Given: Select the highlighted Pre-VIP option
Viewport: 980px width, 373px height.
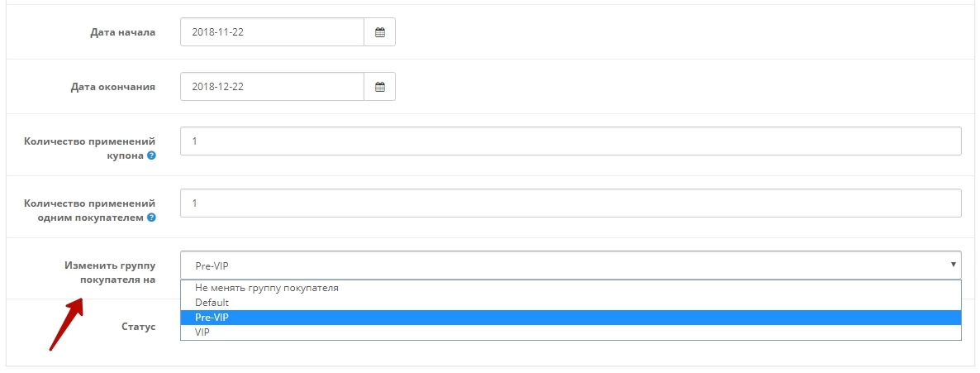Looking at the screenshot, I should coord(571,318).
